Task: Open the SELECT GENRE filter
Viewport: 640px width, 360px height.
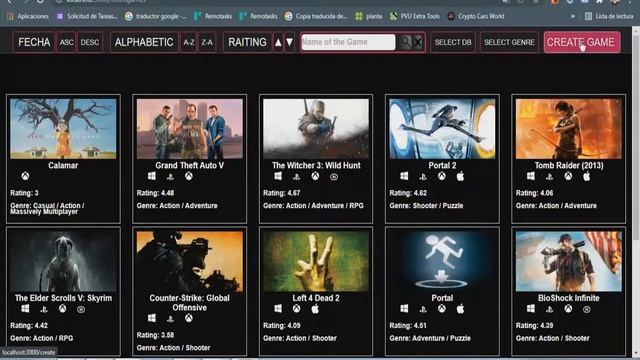Action: pyautogui.click(x=509, y=42)
